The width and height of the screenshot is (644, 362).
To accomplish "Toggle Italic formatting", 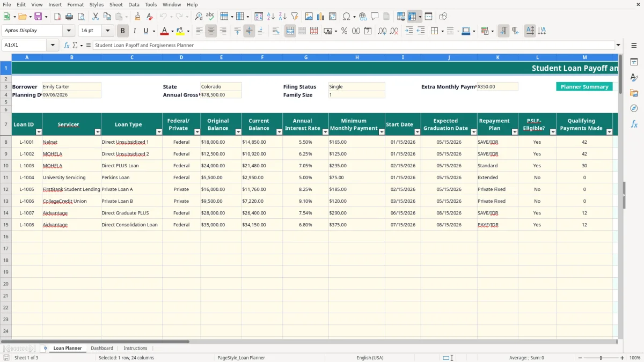I will point(134,31).
